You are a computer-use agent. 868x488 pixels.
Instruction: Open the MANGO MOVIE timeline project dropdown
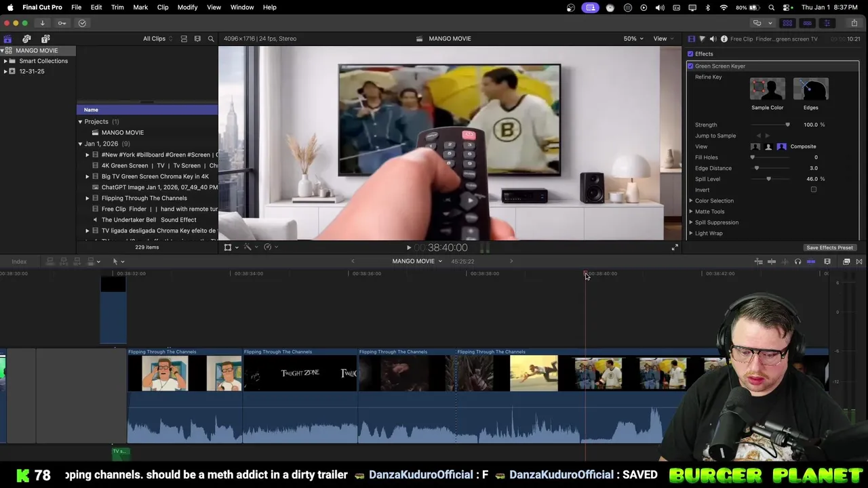click(x=417, y=262)
